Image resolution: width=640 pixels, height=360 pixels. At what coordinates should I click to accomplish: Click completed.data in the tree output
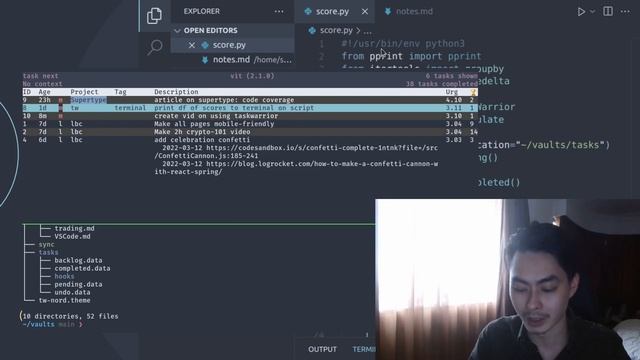(x=82, y=269)
